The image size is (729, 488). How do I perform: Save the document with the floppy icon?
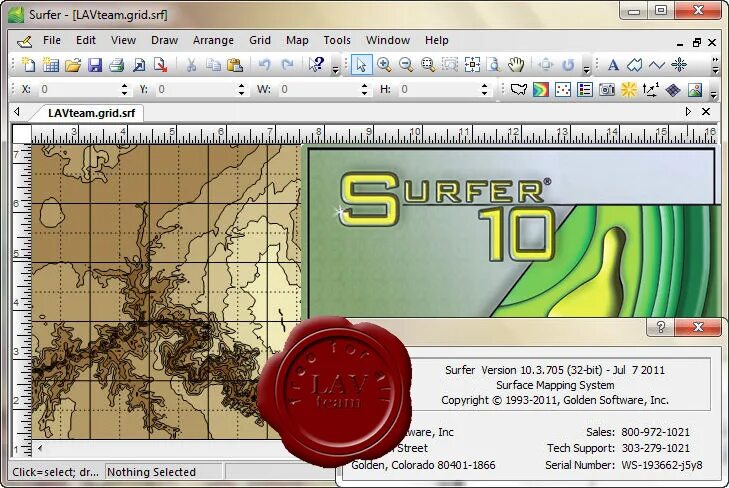pos(95,65)
